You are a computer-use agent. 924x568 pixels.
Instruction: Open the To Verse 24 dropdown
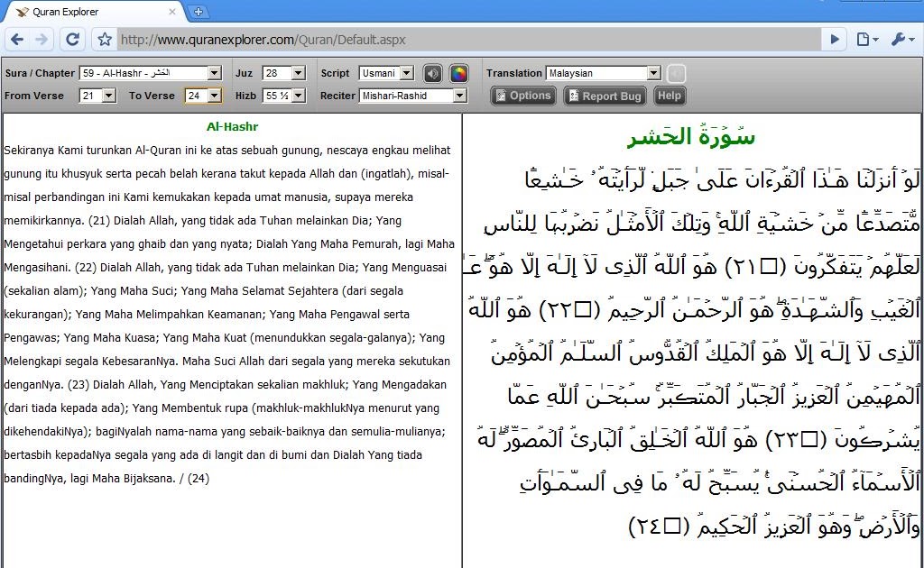[203, 96]
